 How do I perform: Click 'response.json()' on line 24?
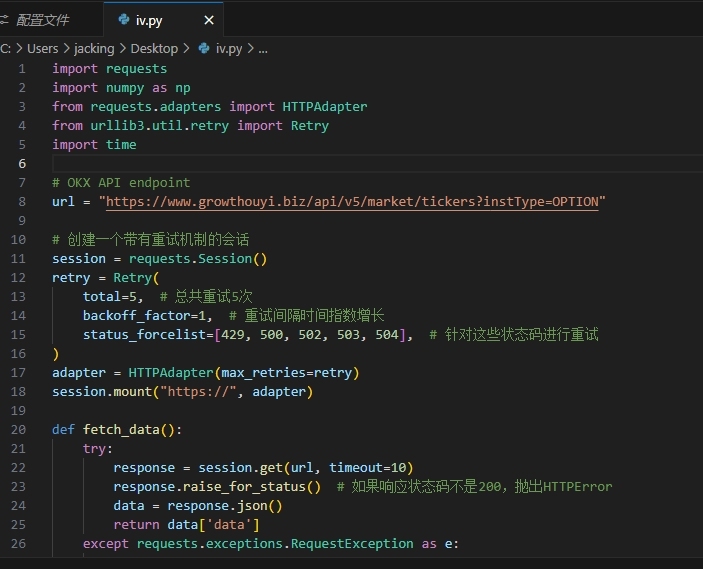225,506
